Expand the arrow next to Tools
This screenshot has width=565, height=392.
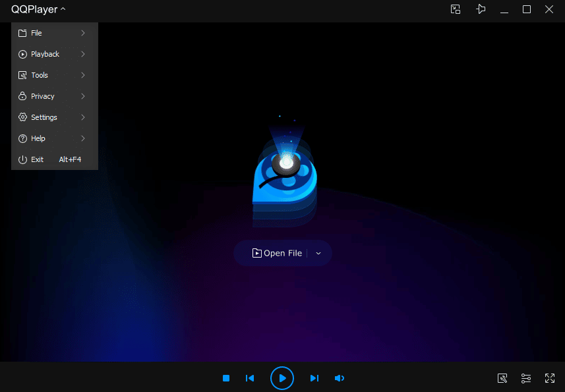coord(83,75)
